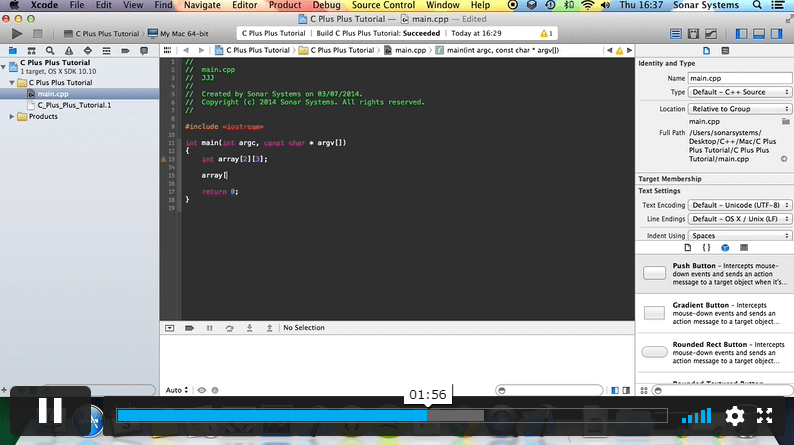794x445 pixels.
Task: Collapse the C Plus Plus Tutorial project root
Action: coord(4,66)
